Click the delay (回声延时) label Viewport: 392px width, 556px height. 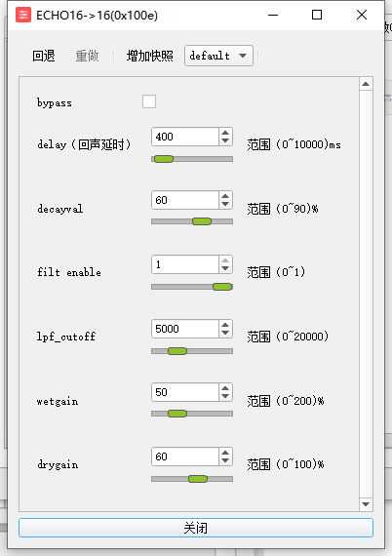click(84, 144)
